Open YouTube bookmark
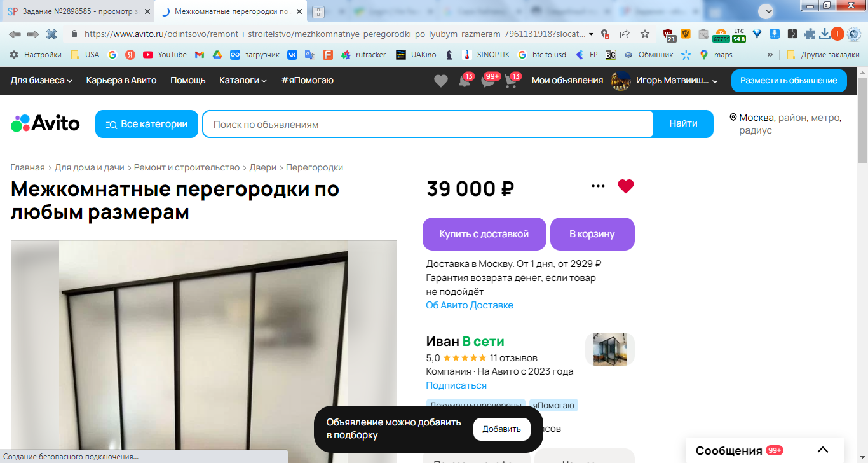 165,55
